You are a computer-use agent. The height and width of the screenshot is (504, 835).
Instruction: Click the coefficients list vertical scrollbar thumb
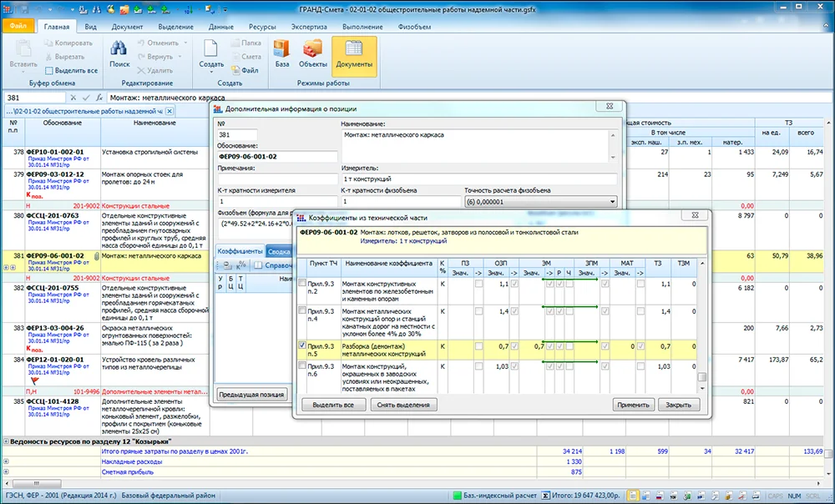702,377
